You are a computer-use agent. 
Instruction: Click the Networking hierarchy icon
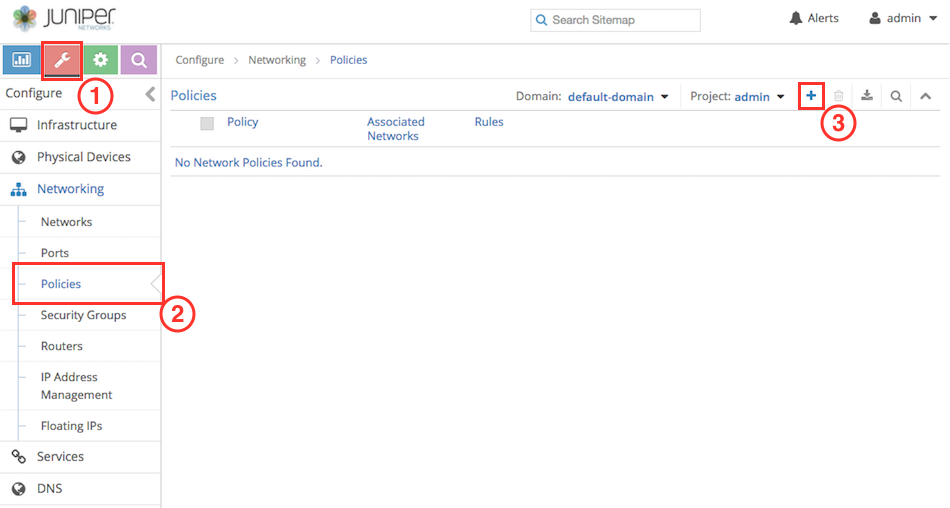click(18, 190)
